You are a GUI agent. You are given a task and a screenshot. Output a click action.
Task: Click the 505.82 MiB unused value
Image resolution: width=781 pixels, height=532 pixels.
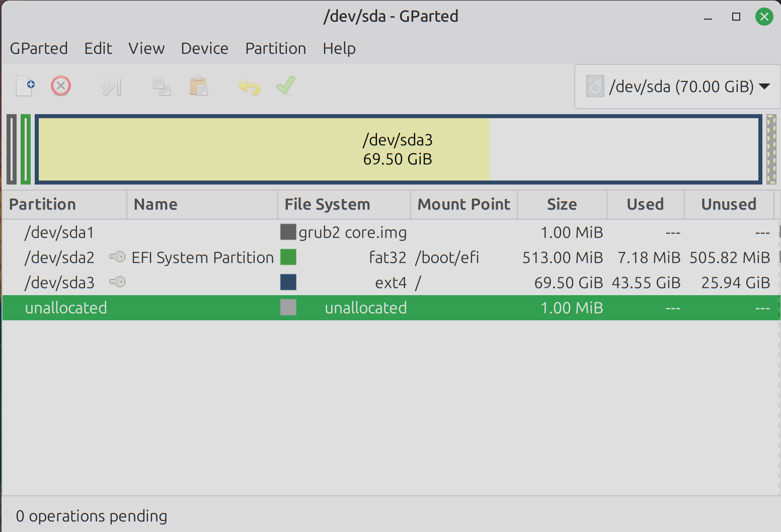tap(730, 257)
